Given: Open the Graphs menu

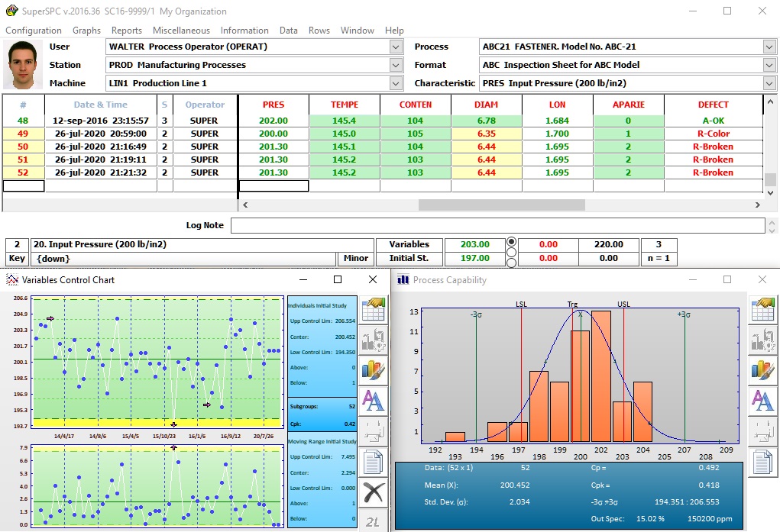Looking at the screenshot, I should pos(86,31).
